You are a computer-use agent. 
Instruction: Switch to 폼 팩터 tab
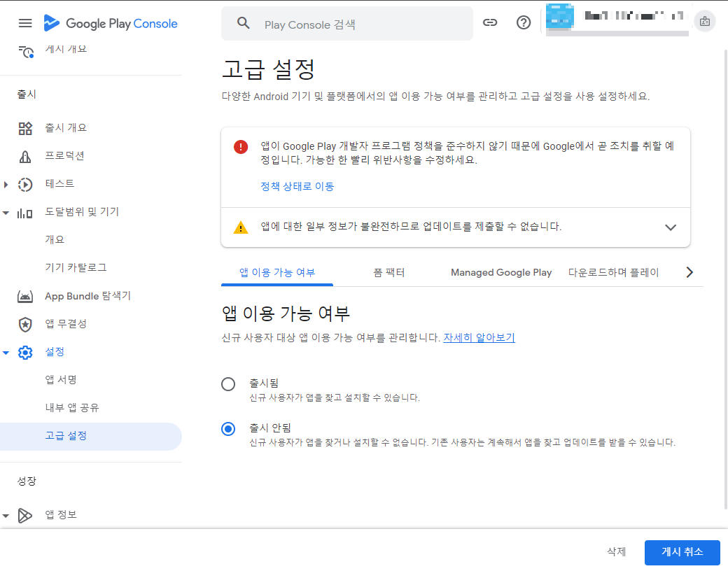coord(389,272)
